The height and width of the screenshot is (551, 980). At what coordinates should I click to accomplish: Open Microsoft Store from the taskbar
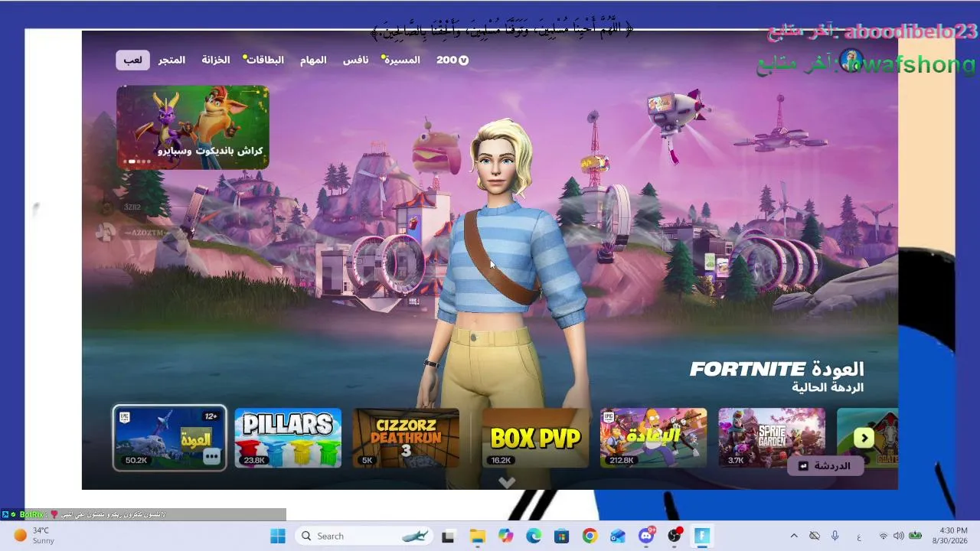[x=562, y=536]
